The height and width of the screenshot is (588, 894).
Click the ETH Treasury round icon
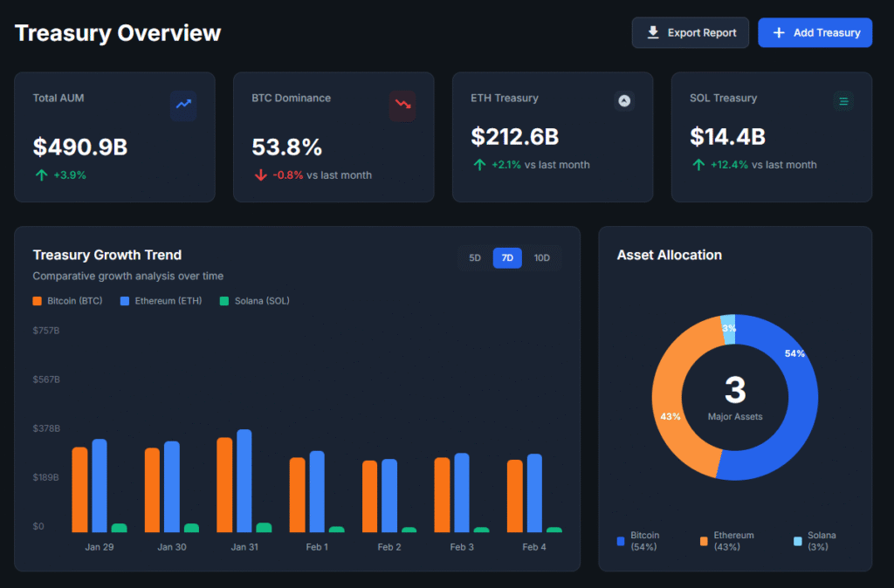(624, 101)
